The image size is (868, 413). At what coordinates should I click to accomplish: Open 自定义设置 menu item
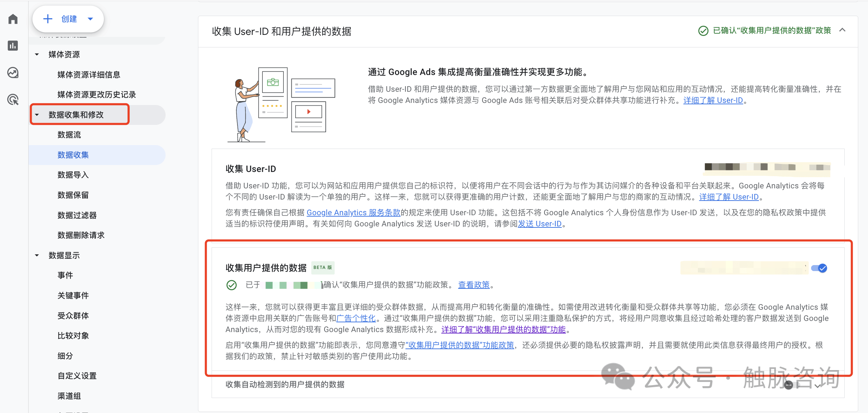pyautogui.click(x=77, y=376)
